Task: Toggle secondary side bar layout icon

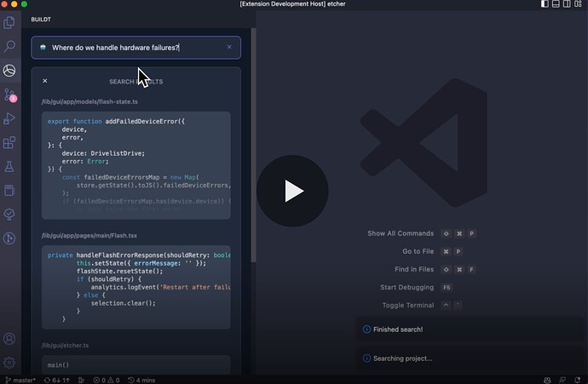Action: [x=567, y=4]
